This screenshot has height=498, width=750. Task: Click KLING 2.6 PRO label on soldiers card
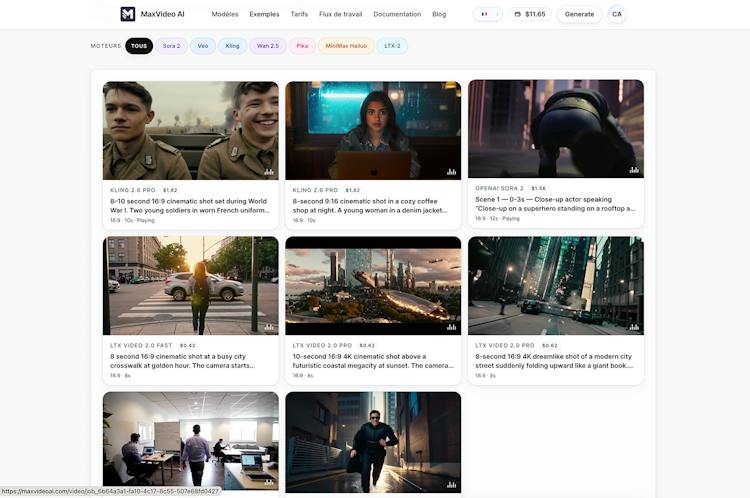point(132,190)
